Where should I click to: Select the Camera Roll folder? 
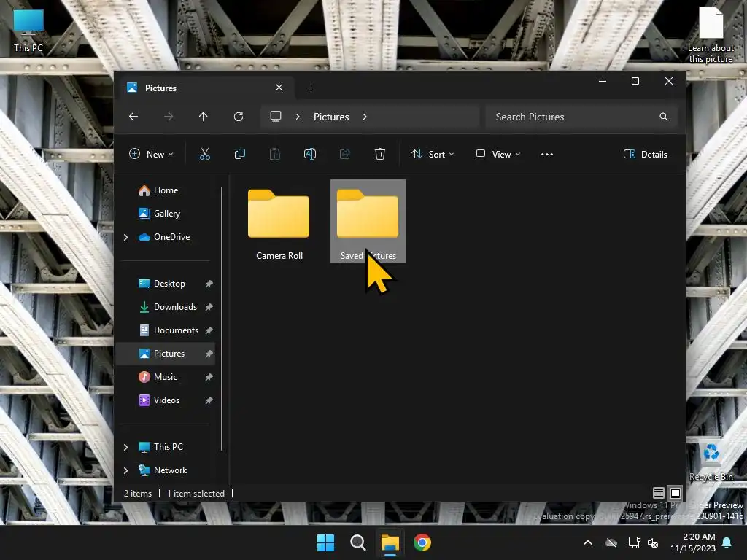click(279, 222)
